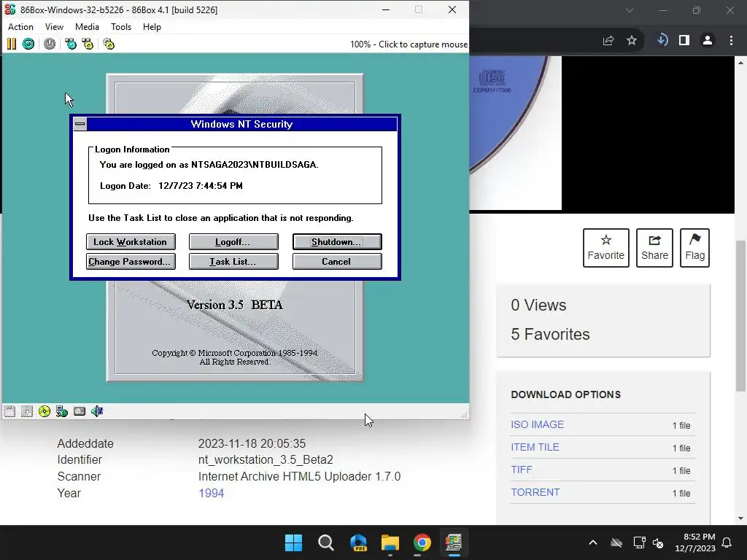Click the network status bar icon
This screenshot has width=747, height=560.
[62, 411]
